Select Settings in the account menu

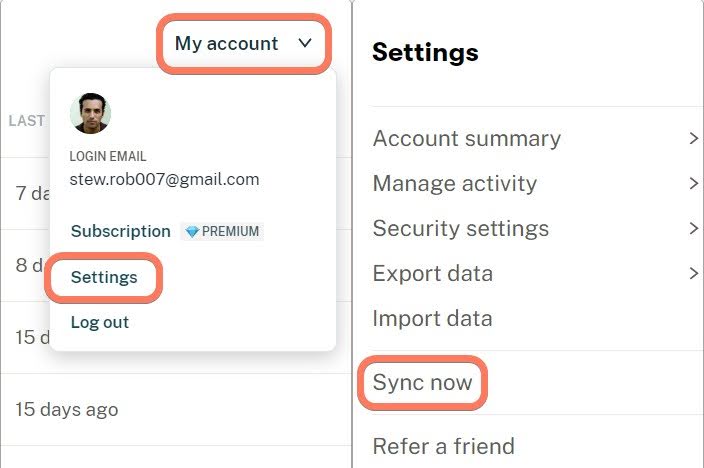pos(104,277)
